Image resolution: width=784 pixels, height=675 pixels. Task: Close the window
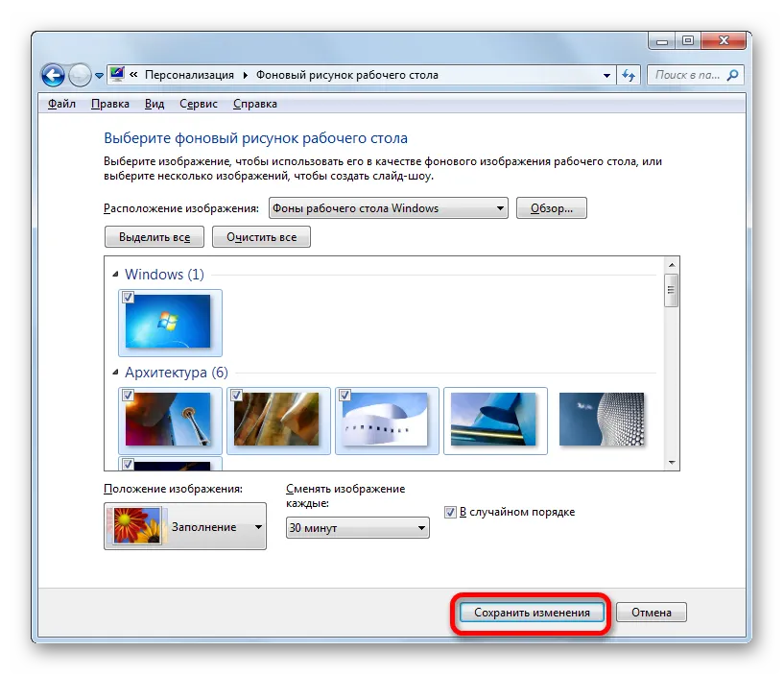click(x=724, y=40)
